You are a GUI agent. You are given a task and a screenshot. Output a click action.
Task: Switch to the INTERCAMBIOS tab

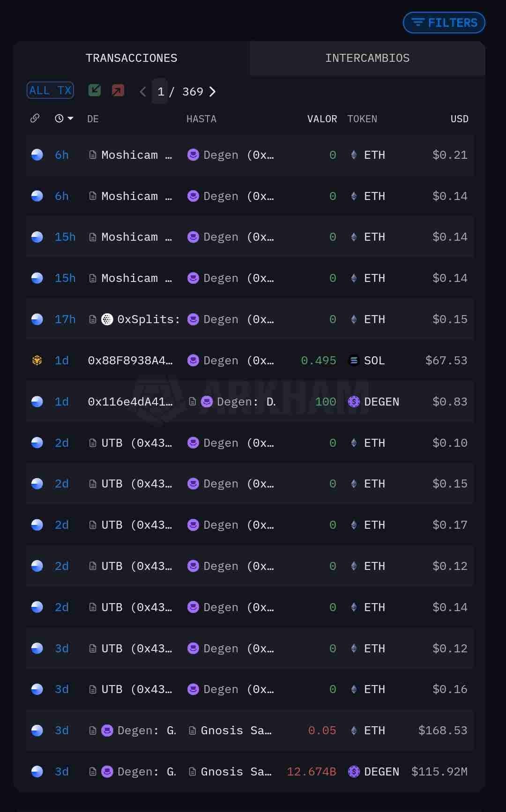click(367, 58)
